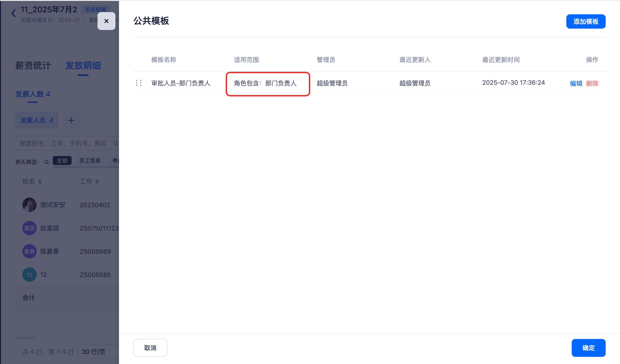The image size is (620, 364).
Task: Click the 富国 avatar of 赵富国
Action: point(30,228)
